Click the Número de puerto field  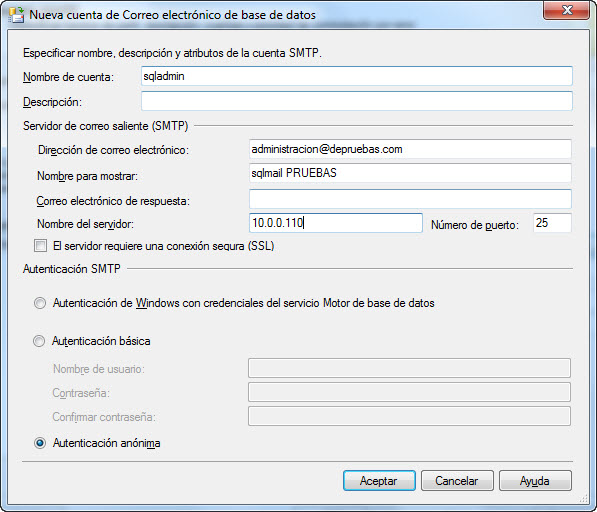click(x=552, y=223)
